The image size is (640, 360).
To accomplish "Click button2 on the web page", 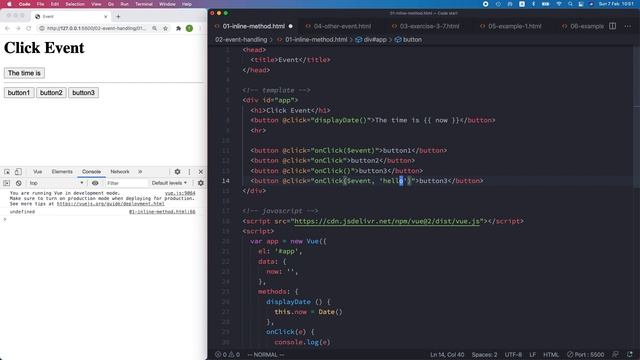I will coord(51,93).
